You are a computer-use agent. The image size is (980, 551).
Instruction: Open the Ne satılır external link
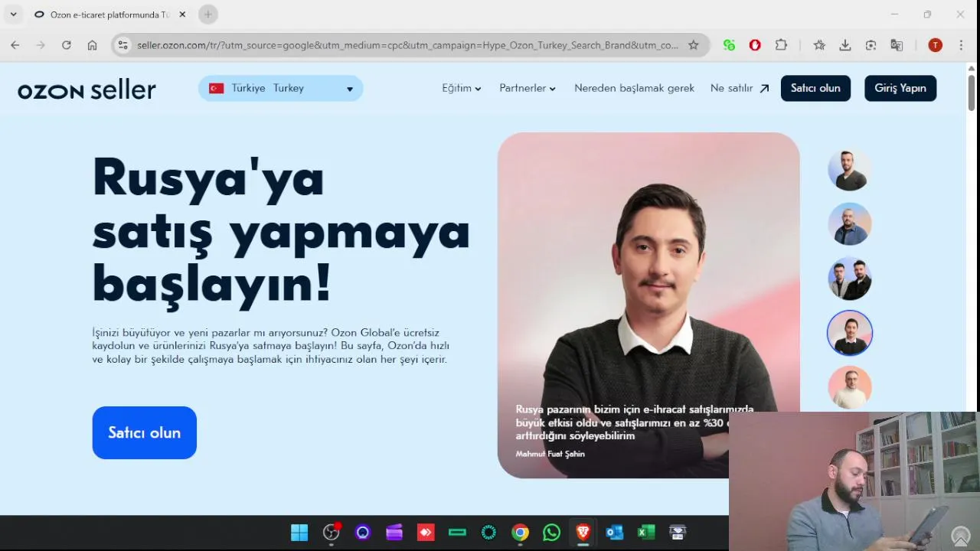point(740,88)
